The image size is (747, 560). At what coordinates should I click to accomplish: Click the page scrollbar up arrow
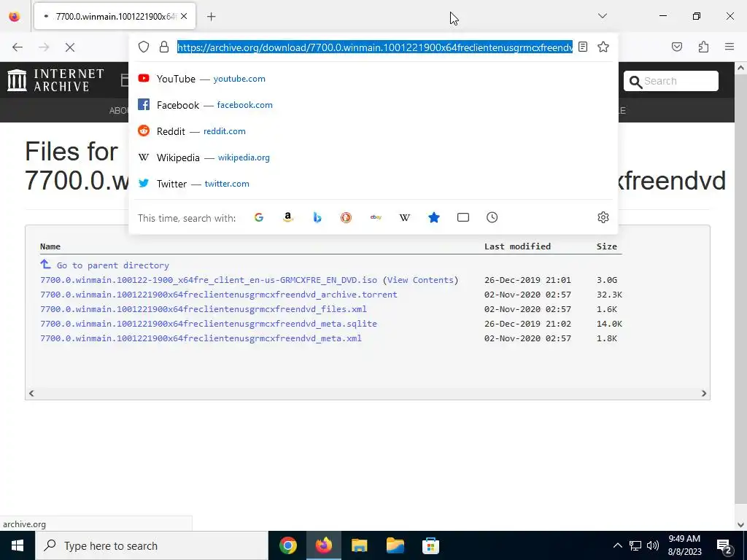click(740, 68)
